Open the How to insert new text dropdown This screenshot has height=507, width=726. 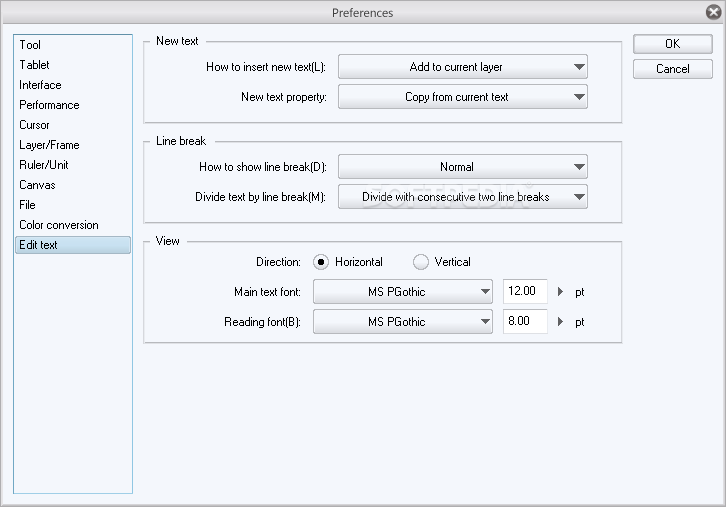463,67
